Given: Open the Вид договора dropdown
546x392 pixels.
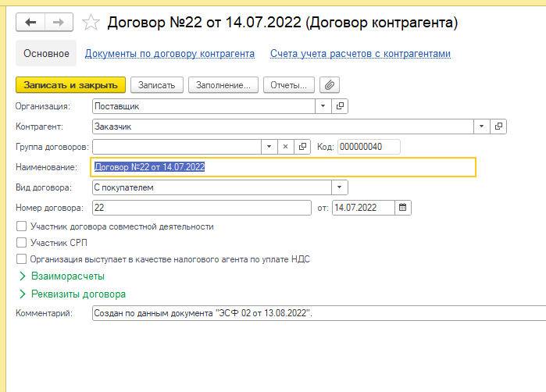Looking at the screenshot, I should coord(339,187).
